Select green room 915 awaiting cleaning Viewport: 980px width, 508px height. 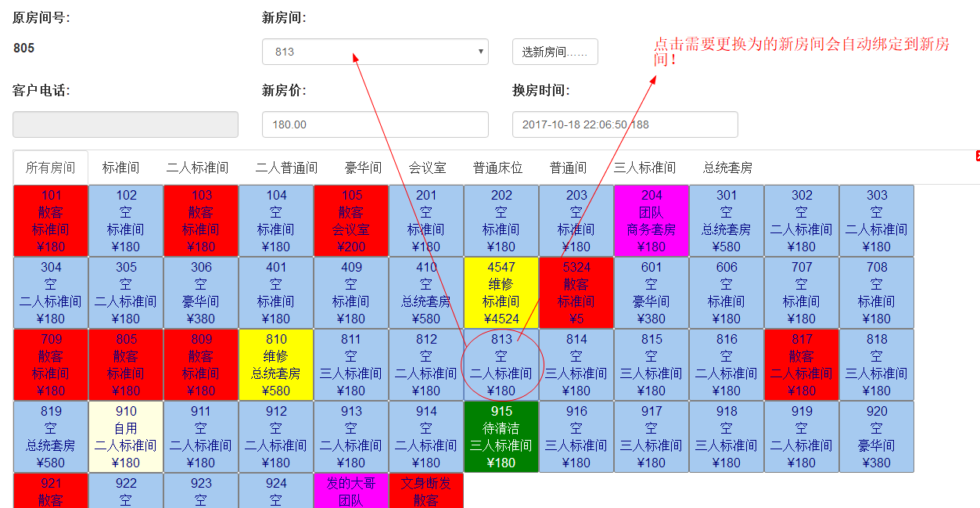point(501,437)
